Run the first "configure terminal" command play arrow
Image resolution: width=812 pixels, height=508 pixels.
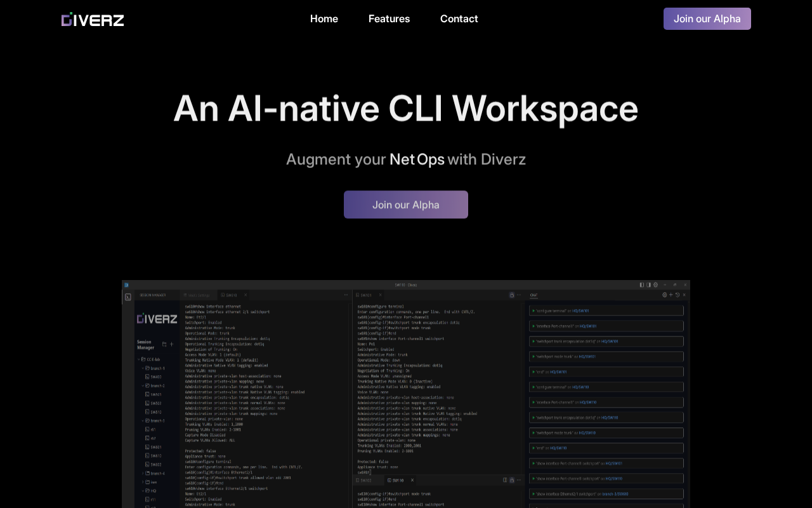pos(534,311)
